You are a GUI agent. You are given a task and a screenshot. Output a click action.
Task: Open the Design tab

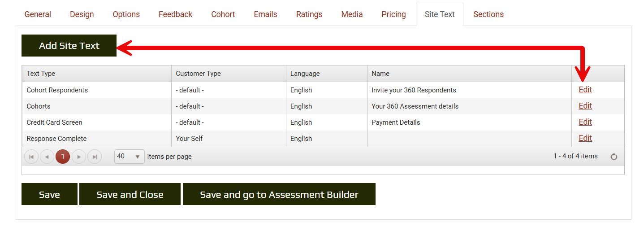click(82, 14)
